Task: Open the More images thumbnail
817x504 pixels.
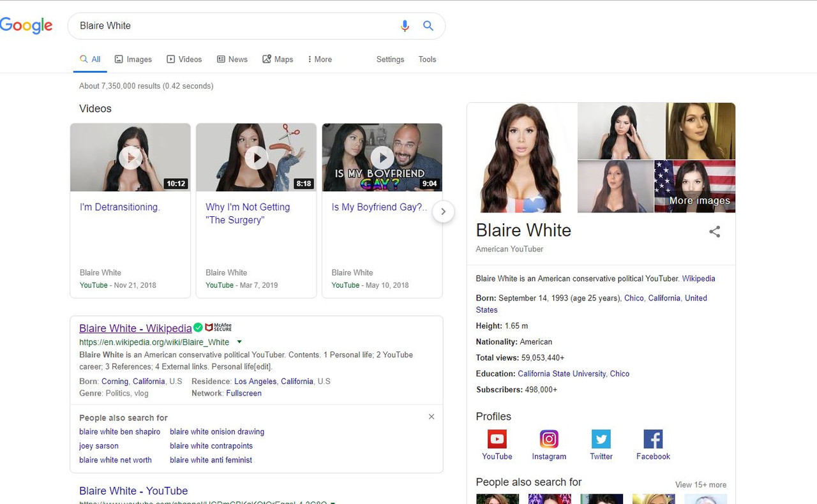Action: [695, 186]
